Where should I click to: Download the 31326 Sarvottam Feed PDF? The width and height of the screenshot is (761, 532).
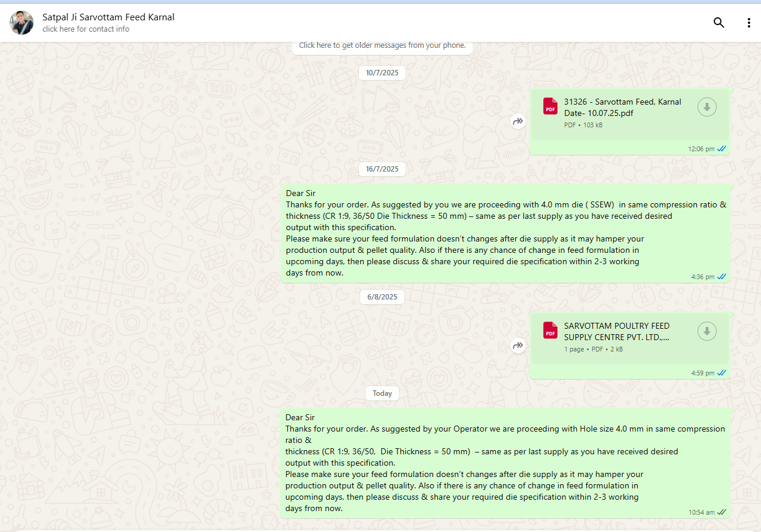(x=707, y=107)
